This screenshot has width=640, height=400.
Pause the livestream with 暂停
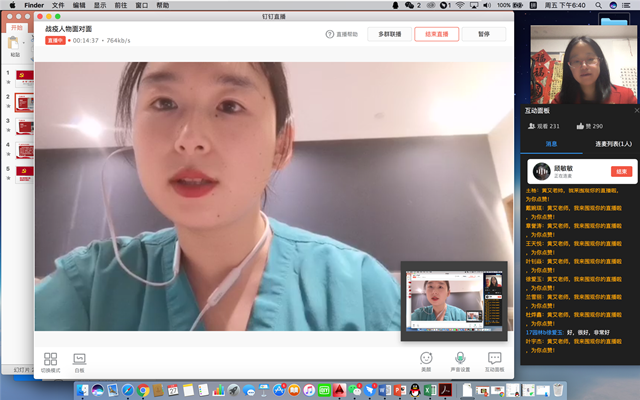pyautogui.click(x=484, y=34)
